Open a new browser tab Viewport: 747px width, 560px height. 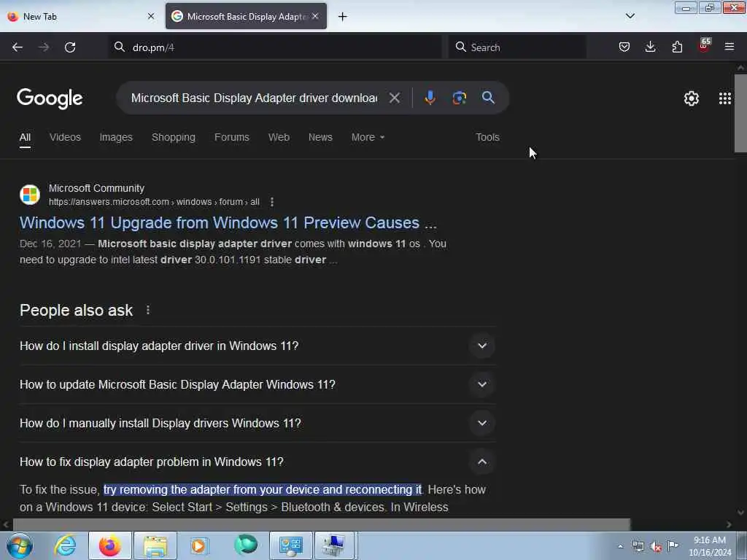pos(343,17)
